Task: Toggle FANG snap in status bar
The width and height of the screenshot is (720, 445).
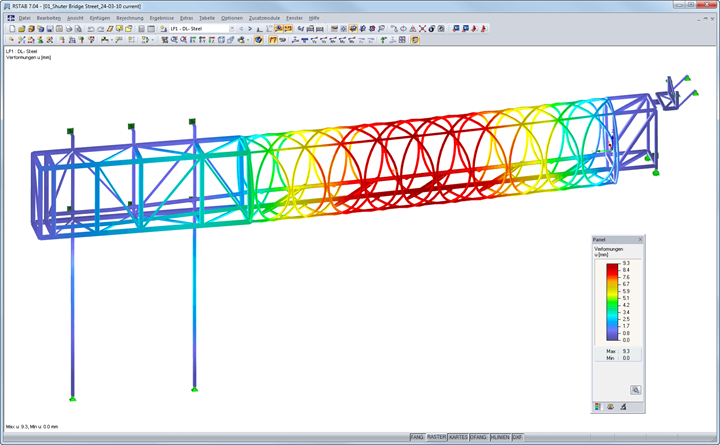Action: point(417,437)
